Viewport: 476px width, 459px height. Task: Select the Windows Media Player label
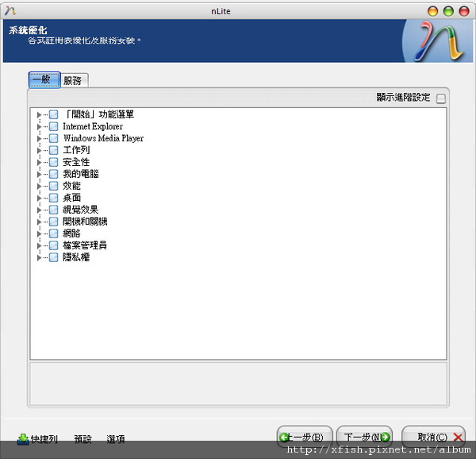coord(103,138)
